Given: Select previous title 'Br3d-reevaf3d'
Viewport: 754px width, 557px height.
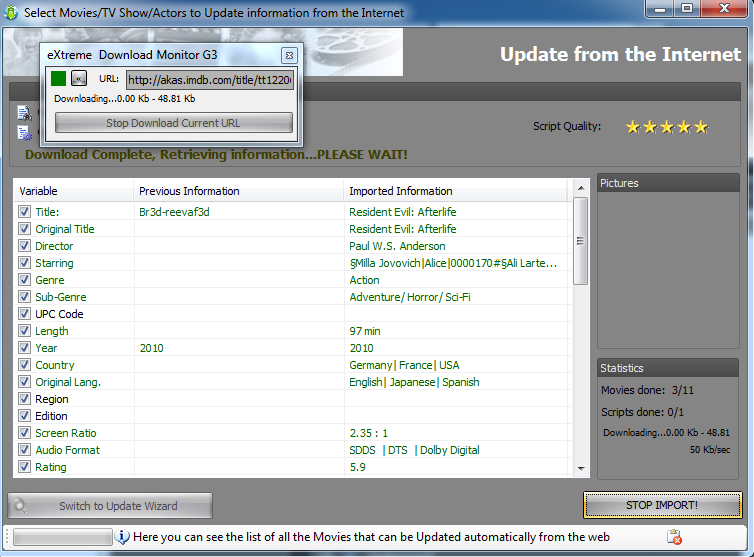Looking at the screenshot, I should tap(174, 212).
